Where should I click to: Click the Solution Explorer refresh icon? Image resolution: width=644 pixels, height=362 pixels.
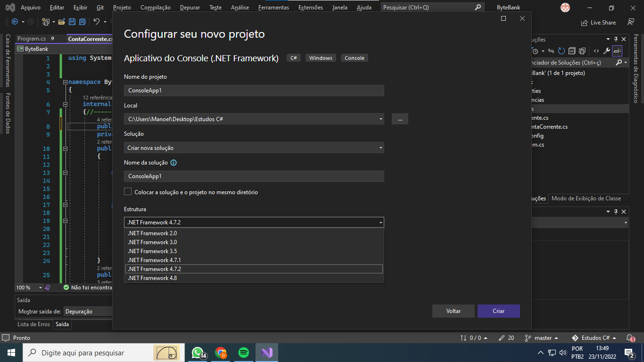point(561,50)
